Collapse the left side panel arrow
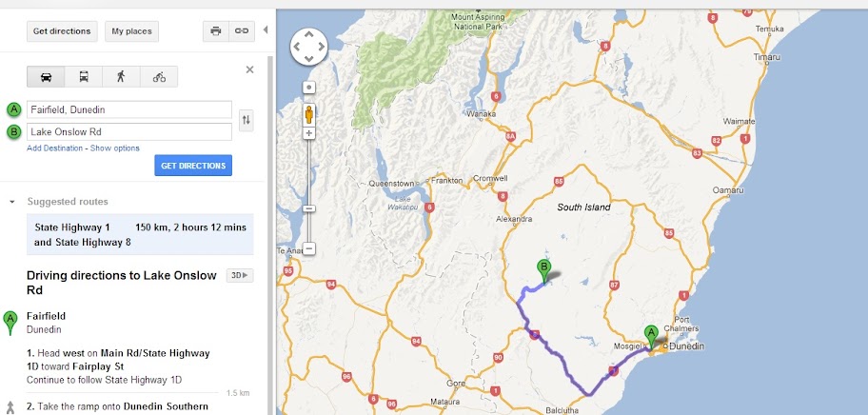Viewport: 868px width, 415px height. click(x=266, y=30)
